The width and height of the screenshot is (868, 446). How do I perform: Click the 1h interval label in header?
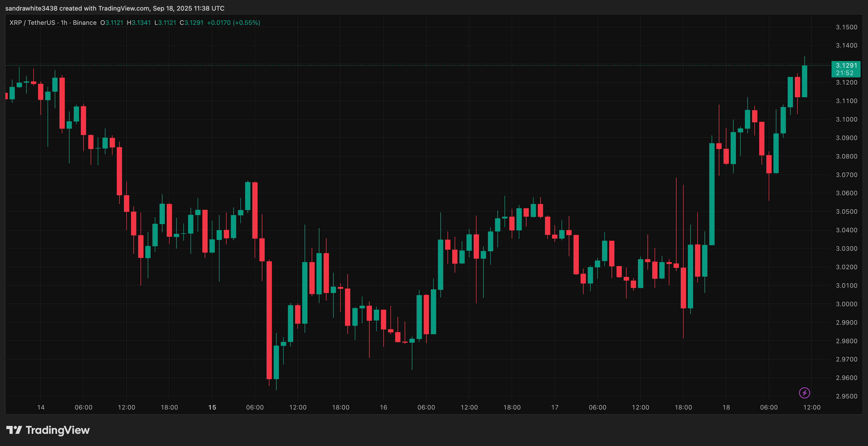click(64, 22)
